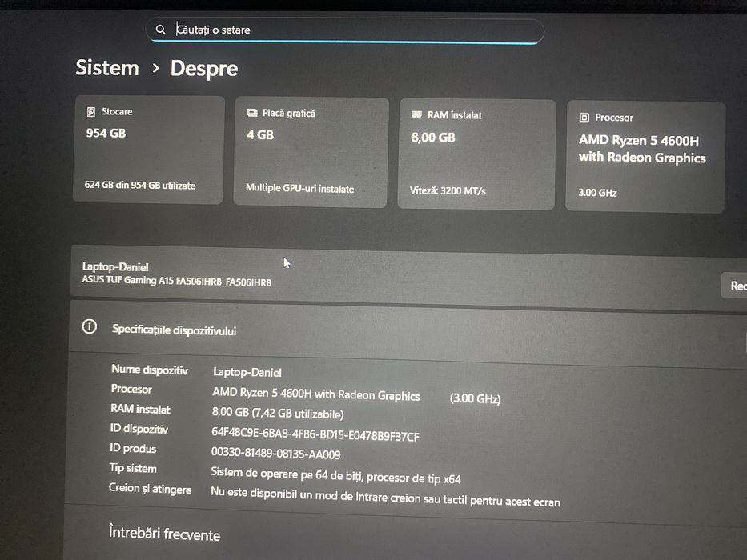Viewport: 747px width, 560px height.
Task: Click '8,00 GB (7,42 GB utilizabile)' value
Action: [x=278, y=413]
